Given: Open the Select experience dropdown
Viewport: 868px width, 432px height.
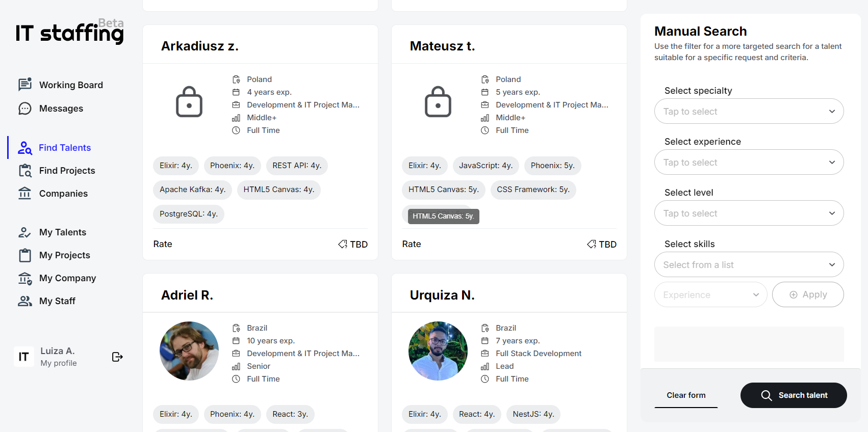Looking at the screenshot, I should click(x=749, y=162).
